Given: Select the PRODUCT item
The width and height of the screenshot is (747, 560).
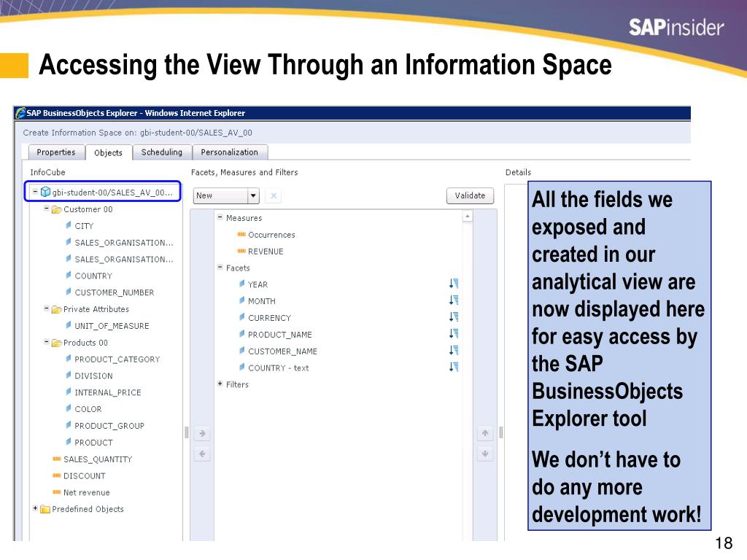Looking at the screenshot, I should click(93, 443).
